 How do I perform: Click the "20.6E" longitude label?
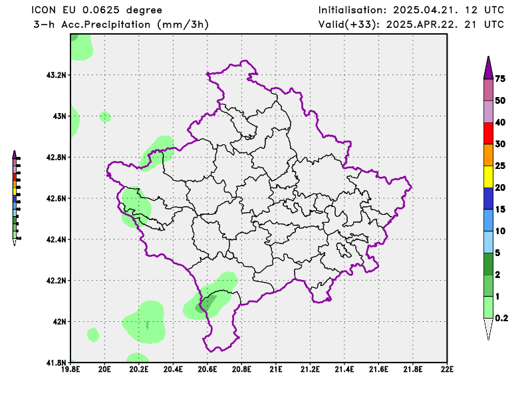207,369
